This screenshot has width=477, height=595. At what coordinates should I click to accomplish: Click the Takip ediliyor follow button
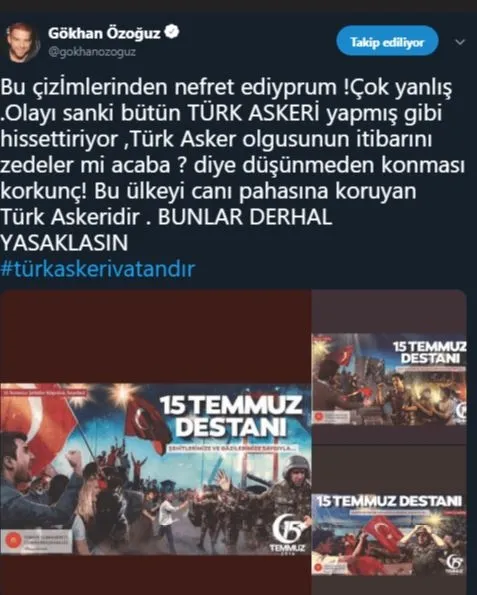[387, 41]
